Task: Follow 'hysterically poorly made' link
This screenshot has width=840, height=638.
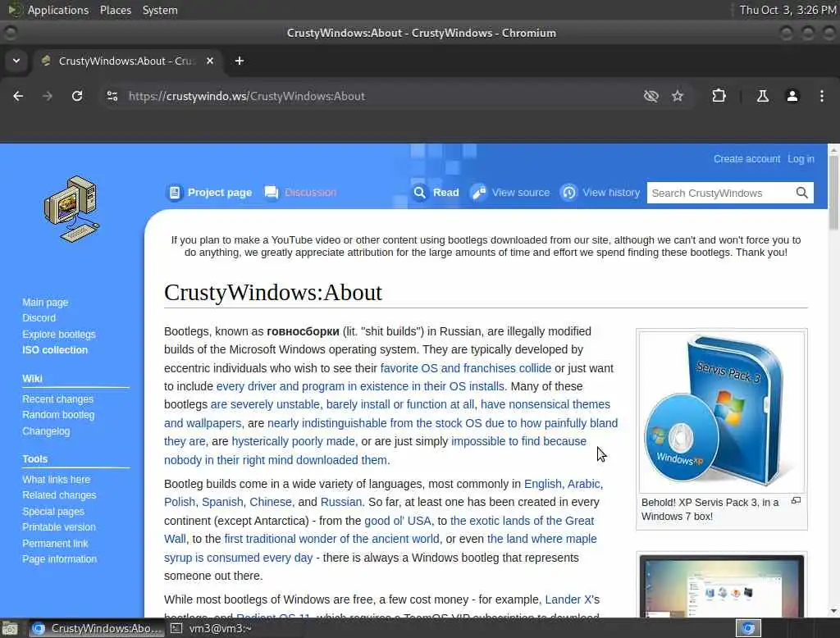Action: [293, 441]
